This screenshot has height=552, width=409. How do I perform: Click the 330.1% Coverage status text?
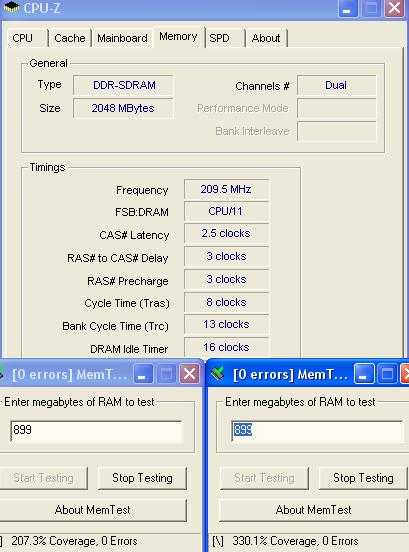(295, 541)
